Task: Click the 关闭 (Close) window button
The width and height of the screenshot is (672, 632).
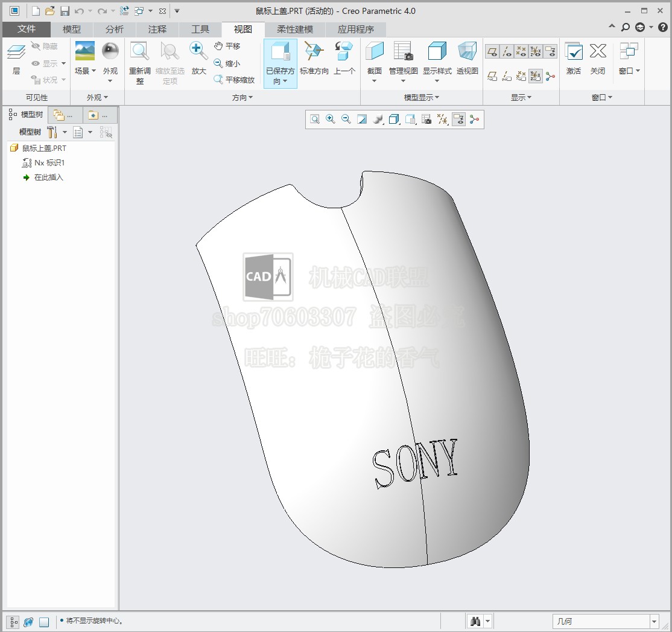Action: coord(597,52)
